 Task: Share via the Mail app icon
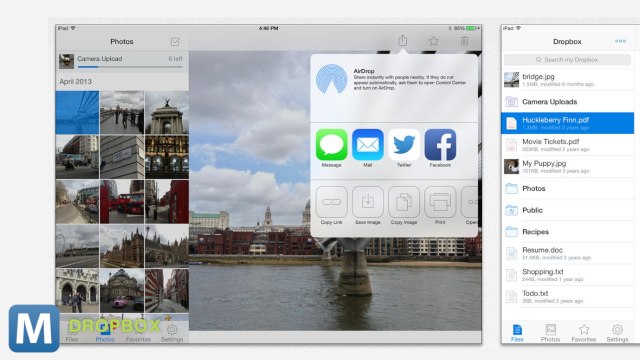(368, 144)
